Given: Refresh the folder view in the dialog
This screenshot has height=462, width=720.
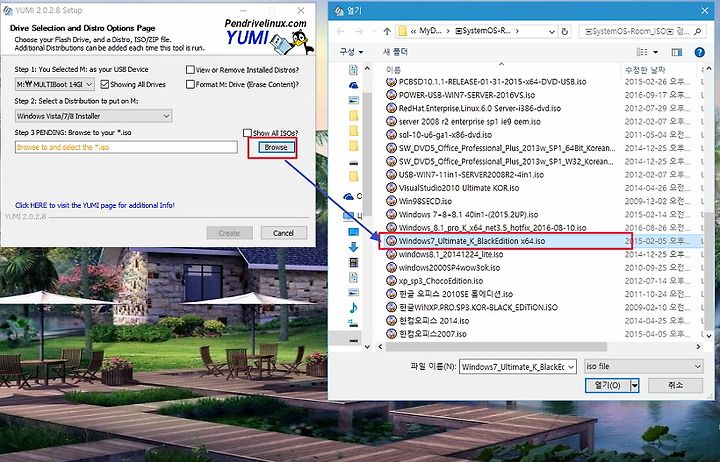Looking at the screenshot, I should click(x=565, y=31).
